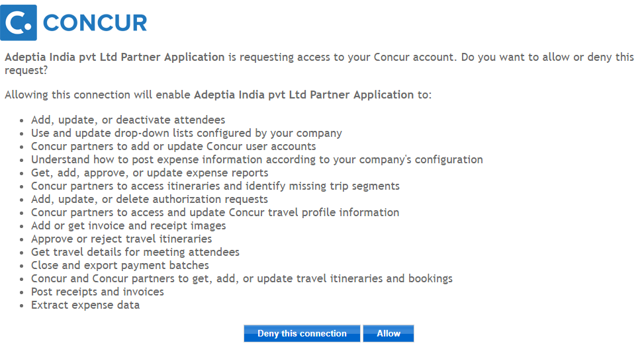Select the 'Use and update drop-down lists' line
Screen dimensions: 644x353
[186, 134]
